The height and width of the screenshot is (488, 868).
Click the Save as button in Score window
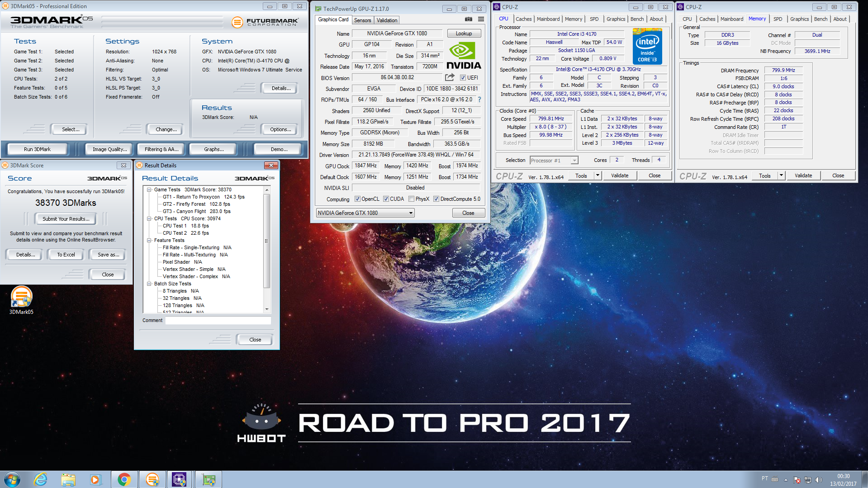tap(109, 255)
